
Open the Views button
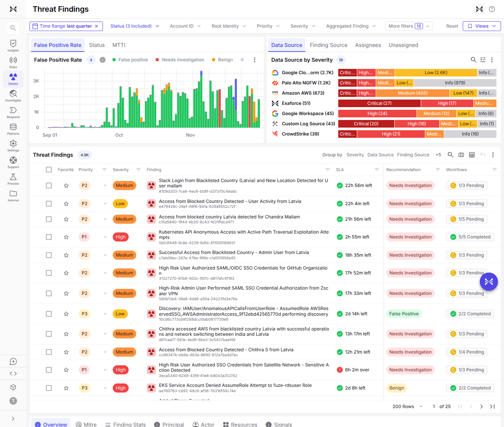coord(482,26)
